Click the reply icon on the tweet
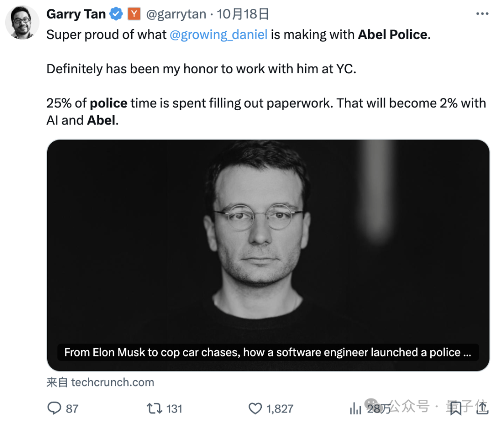 (54, 408)
